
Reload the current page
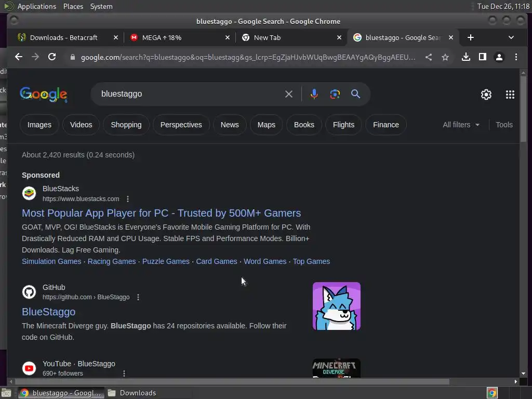(x=52, y=57)
